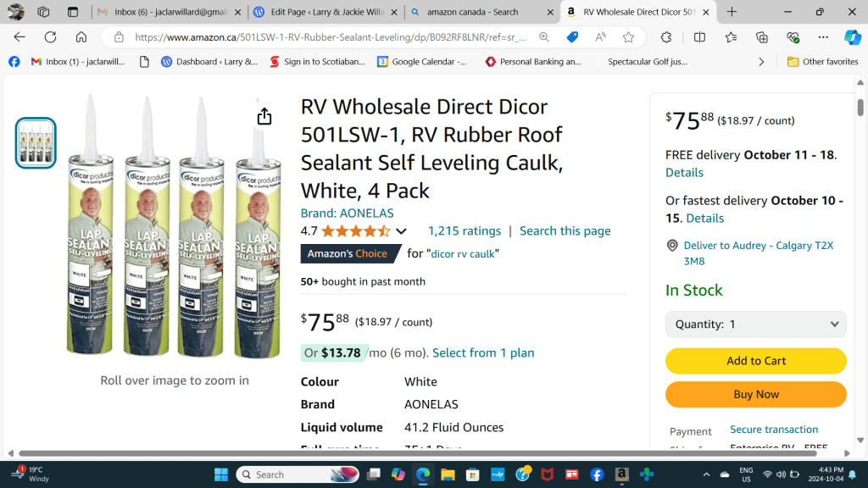The image size is (868, 488).
Task: Open the Quantity dropdown
Action: point(755,324)
